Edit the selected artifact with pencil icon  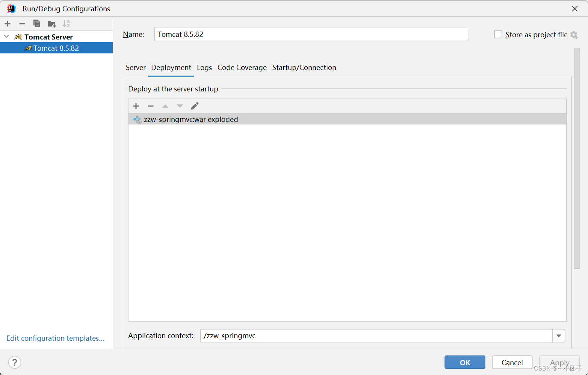click(x=195, y=106)
